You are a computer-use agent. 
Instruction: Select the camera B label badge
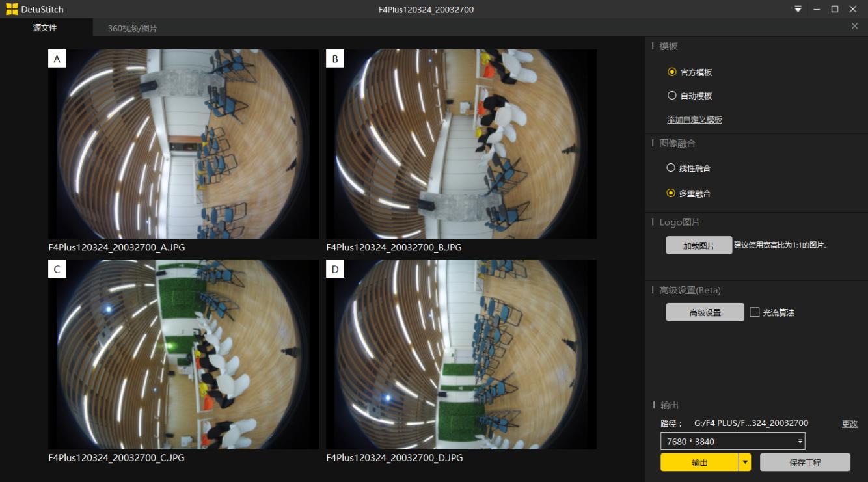335,59
